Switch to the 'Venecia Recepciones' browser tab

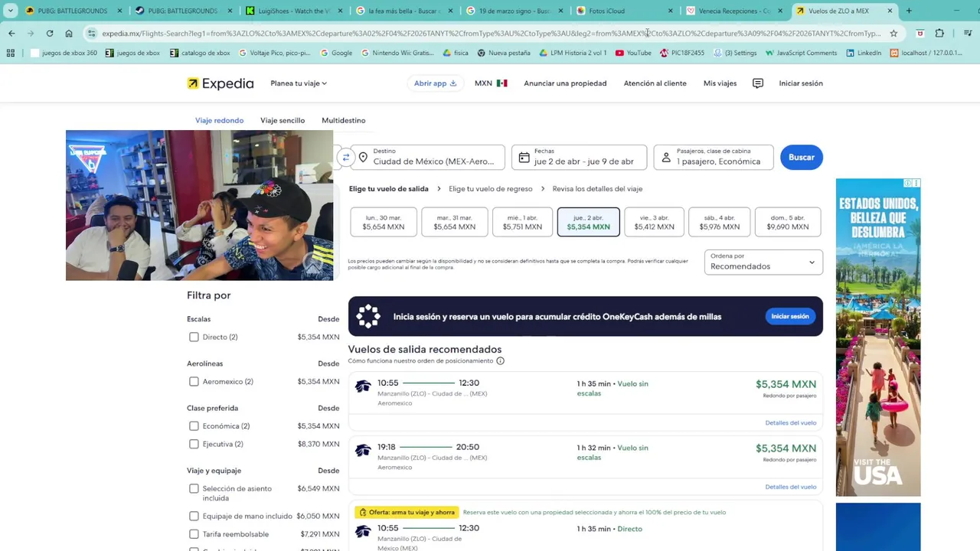coord(733,11)
